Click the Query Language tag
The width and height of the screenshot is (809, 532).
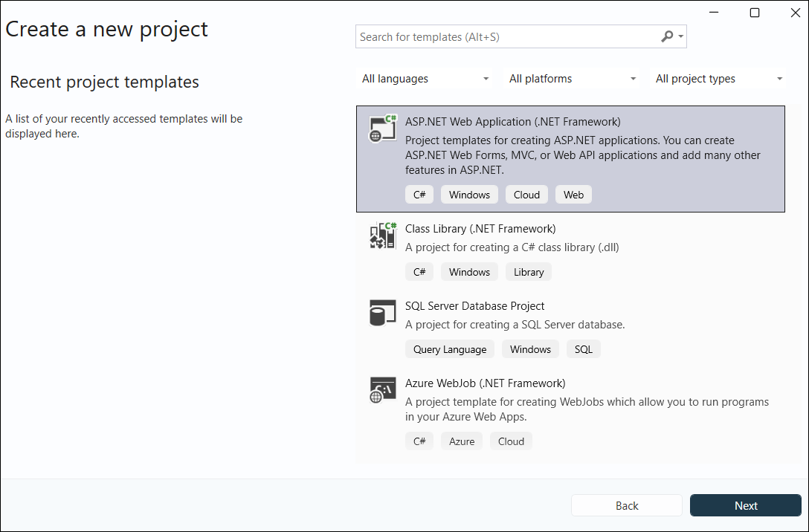coord(449,348)
